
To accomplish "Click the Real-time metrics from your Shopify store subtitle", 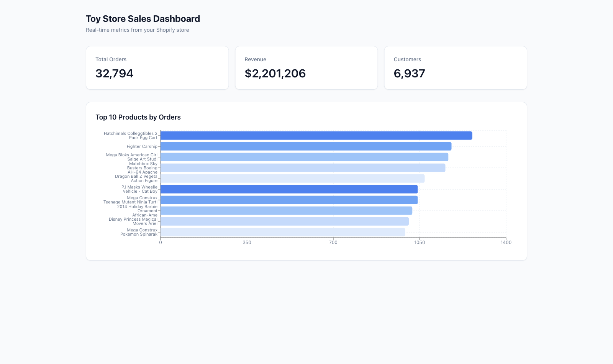I will pyautogui.click(x=137, y=30).
